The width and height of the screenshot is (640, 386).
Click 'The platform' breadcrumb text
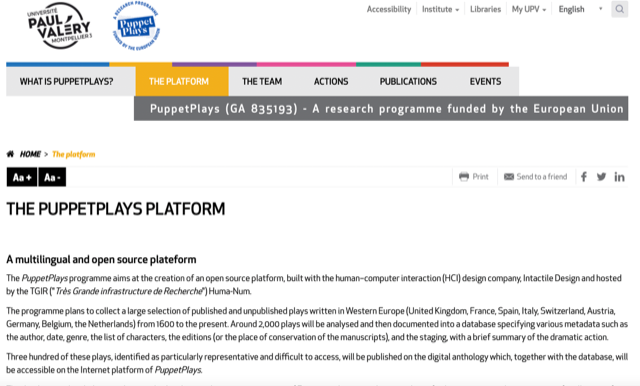point(73,154)
